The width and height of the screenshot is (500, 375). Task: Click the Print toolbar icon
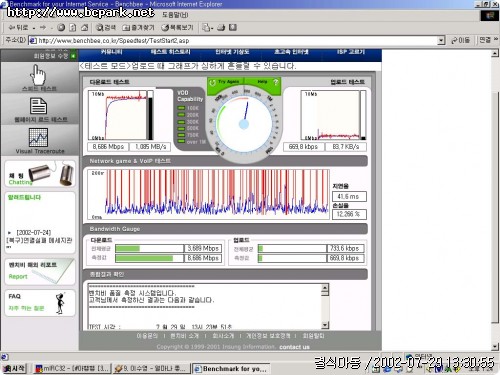coord(221,28)
